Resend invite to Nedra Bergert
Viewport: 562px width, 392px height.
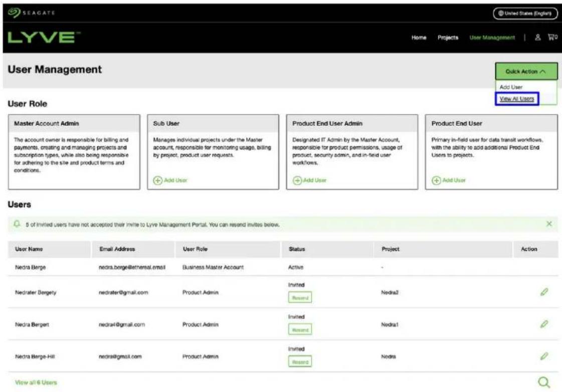pyautogui.click(x=300, y=329)
